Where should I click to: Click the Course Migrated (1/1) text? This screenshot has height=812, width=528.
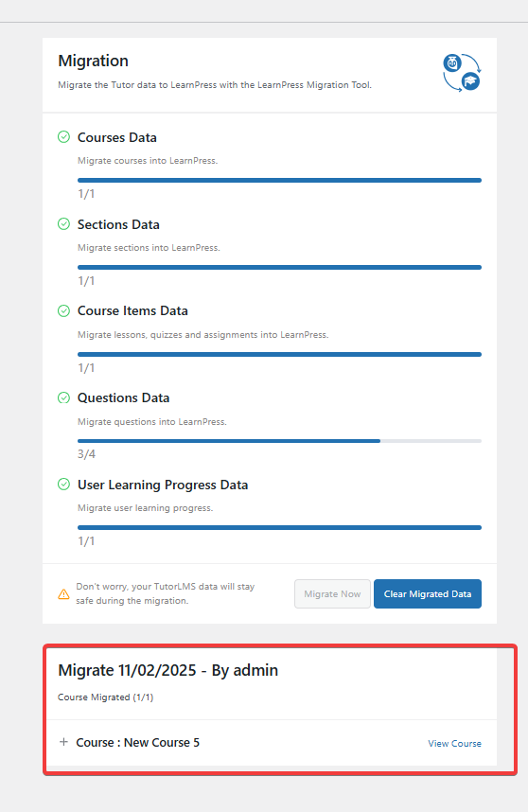click(106, 697)
